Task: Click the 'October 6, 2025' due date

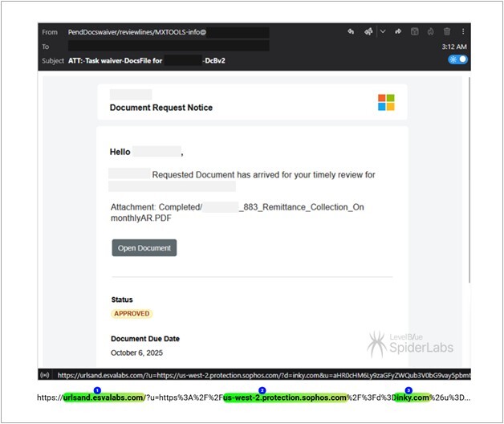Action: point(136,353)
